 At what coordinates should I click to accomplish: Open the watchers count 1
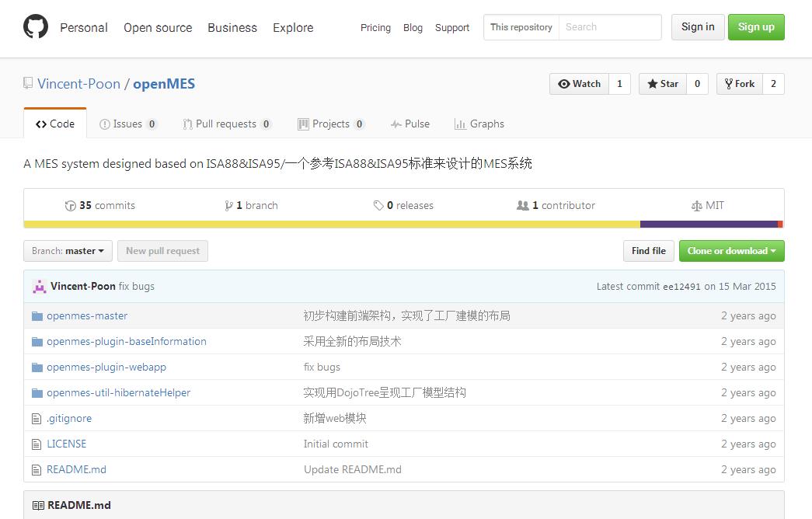point(619,84)
